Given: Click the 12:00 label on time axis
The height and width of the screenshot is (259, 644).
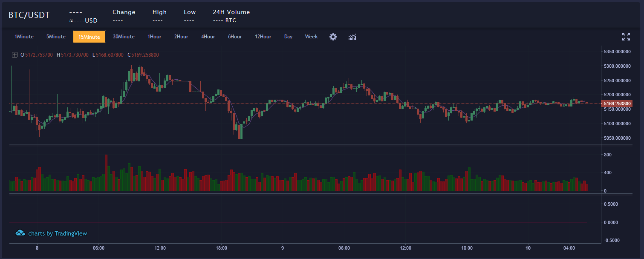Looking at the screenshot, I should tap(160, 248).
